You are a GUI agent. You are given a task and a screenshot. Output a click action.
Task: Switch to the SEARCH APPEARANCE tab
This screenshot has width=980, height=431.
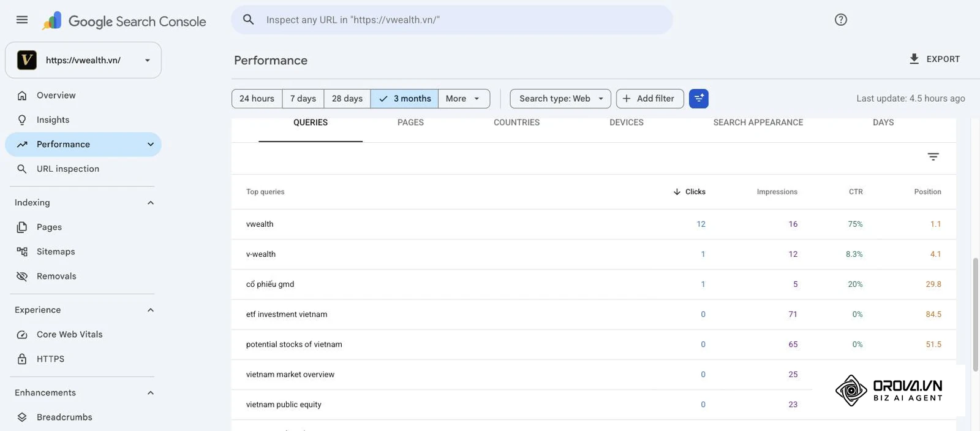[x=758, y=123]
